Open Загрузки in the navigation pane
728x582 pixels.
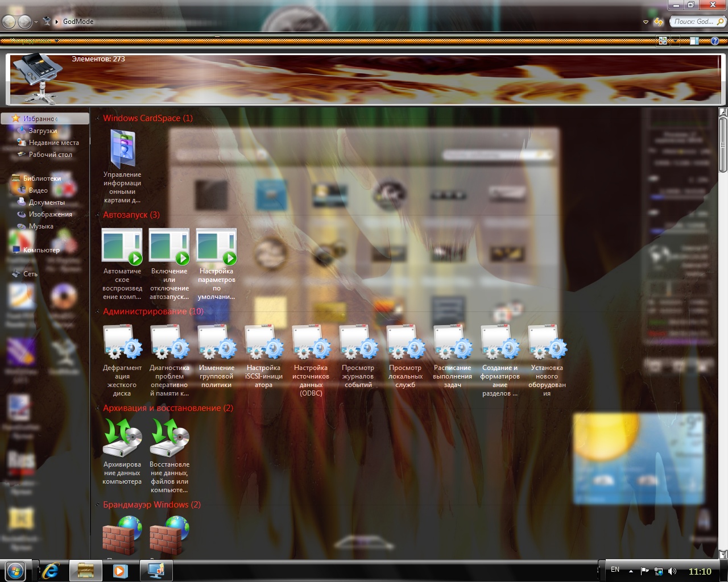(43, 131)
